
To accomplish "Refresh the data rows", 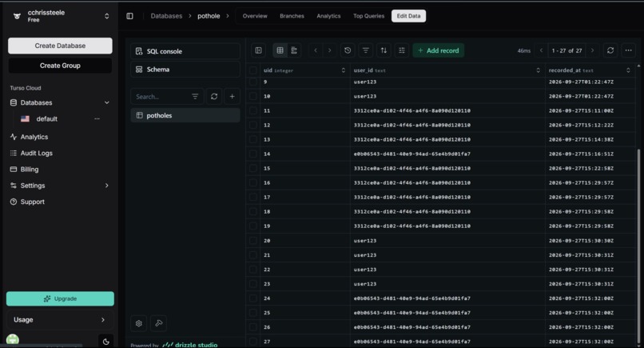I will pyautogui.click(x=610, y=50).
